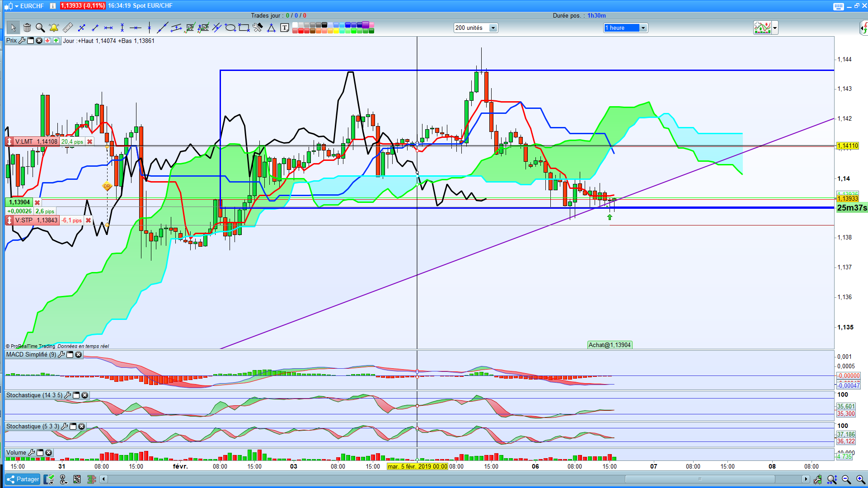Open the 200 unités quantity dropdown
The image size is (868, 488).
pyautogui.click(x=493, y=28)
